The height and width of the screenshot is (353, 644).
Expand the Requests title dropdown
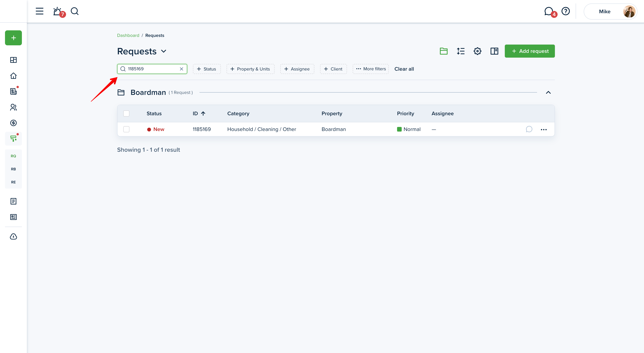[x=164, y=51]
